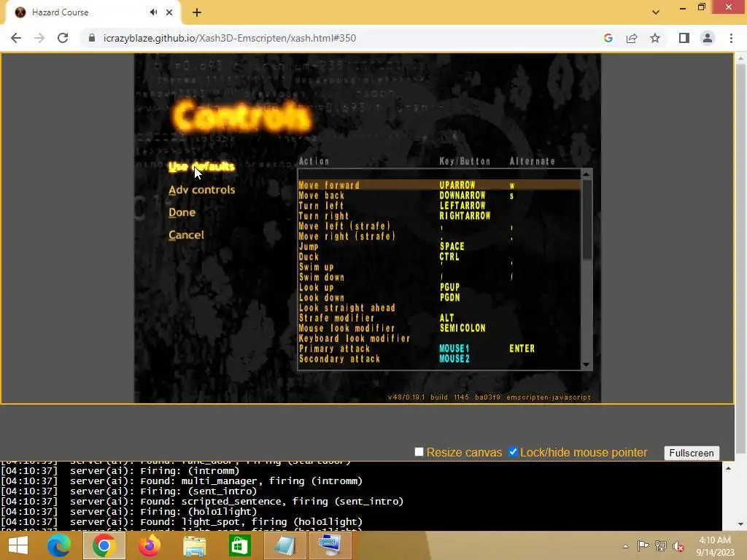Select the Look up action row
Screen dimensions: 747x560
click(x=439, y=287)
